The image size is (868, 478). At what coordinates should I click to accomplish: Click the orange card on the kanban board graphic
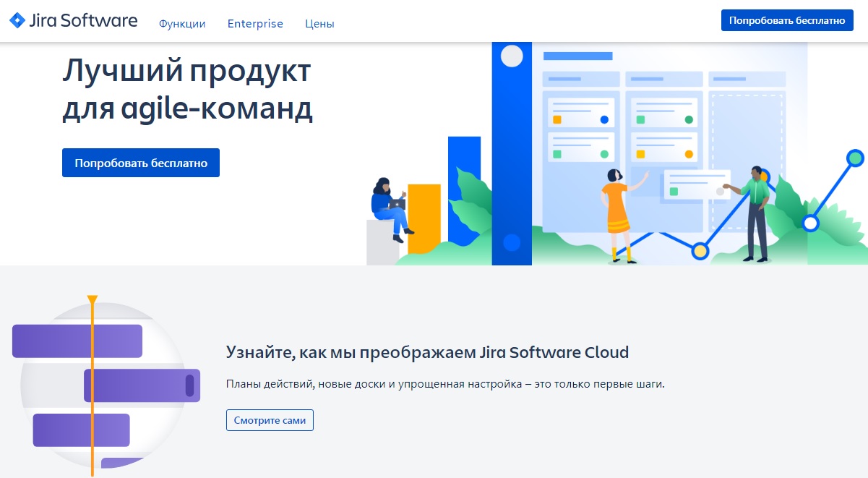click(581, 111)
